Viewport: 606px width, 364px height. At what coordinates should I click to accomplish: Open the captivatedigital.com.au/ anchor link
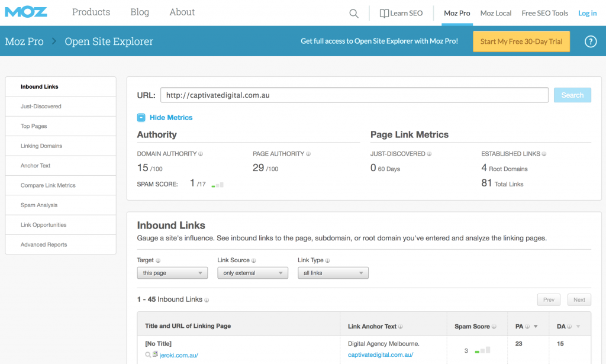click(381, 355)
